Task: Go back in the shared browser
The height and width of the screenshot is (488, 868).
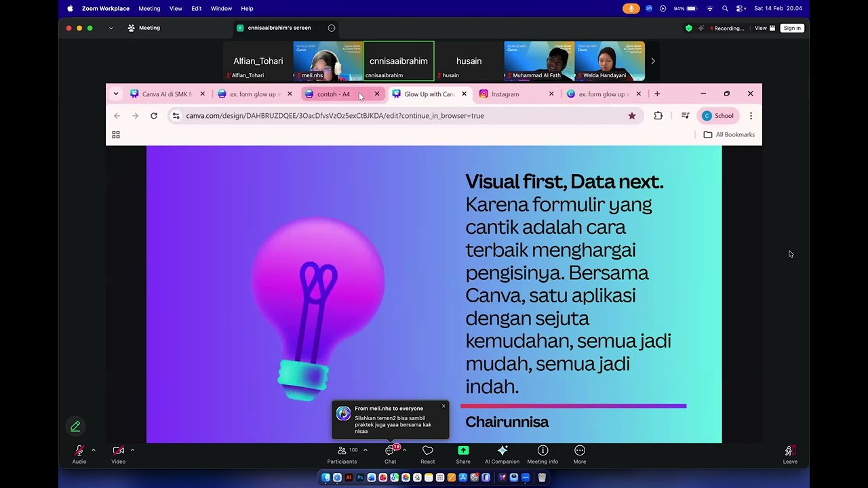Action: pos(117,116)
